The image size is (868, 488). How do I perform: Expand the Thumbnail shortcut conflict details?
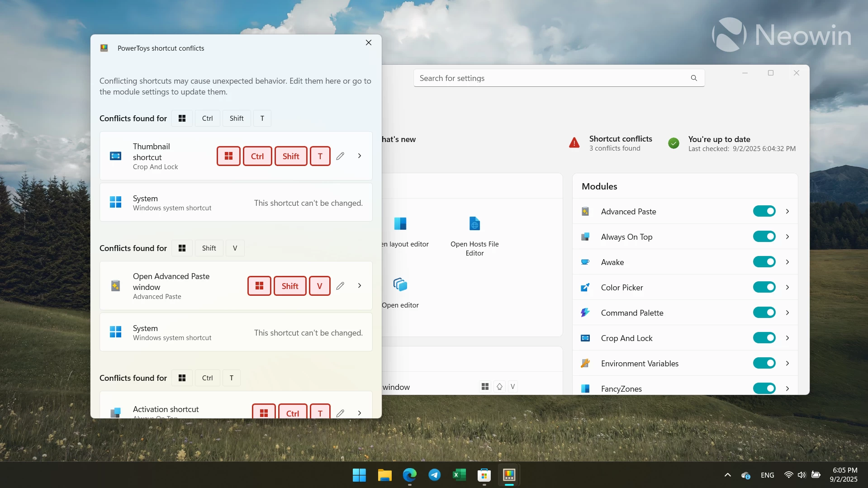(359, 156)
